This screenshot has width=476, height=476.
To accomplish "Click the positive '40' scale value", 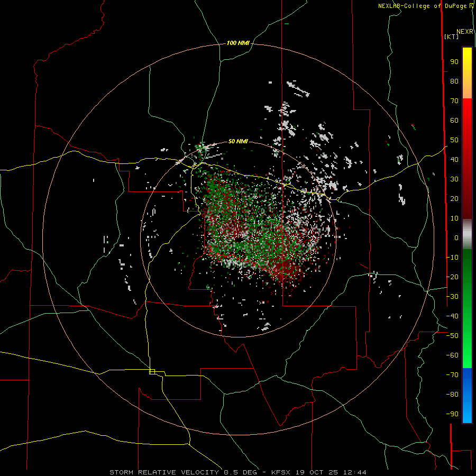I will [454, 160].
